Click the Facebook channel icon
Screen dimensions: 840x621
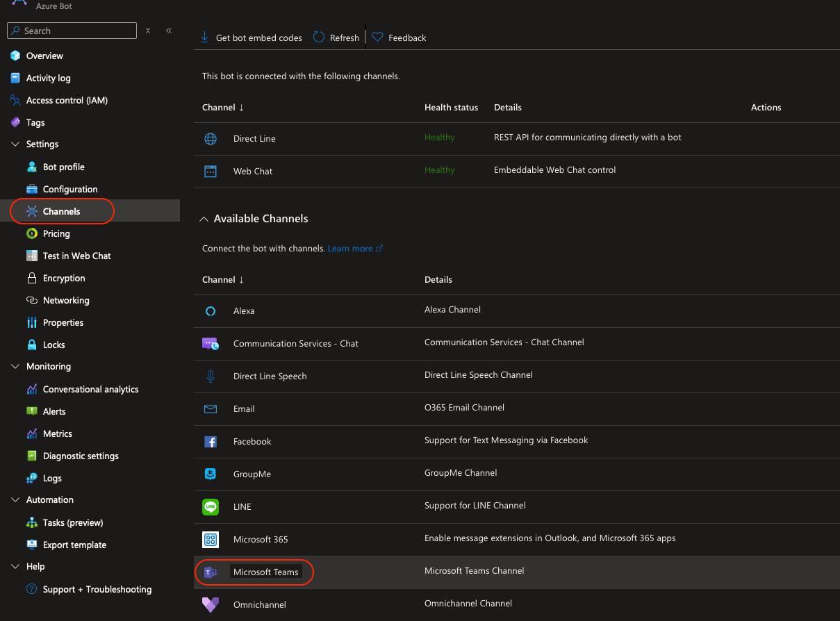pyautogui.click(x=211, y=442)
